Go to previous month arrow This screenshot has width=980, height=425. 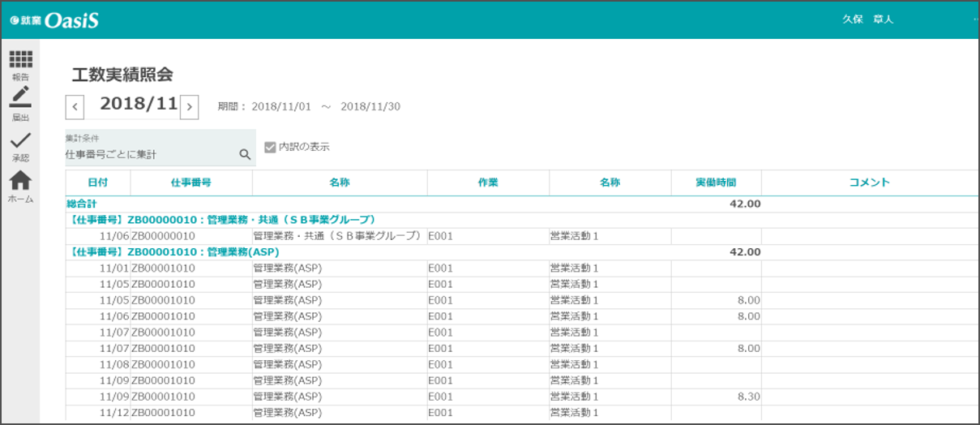point(75,106)
